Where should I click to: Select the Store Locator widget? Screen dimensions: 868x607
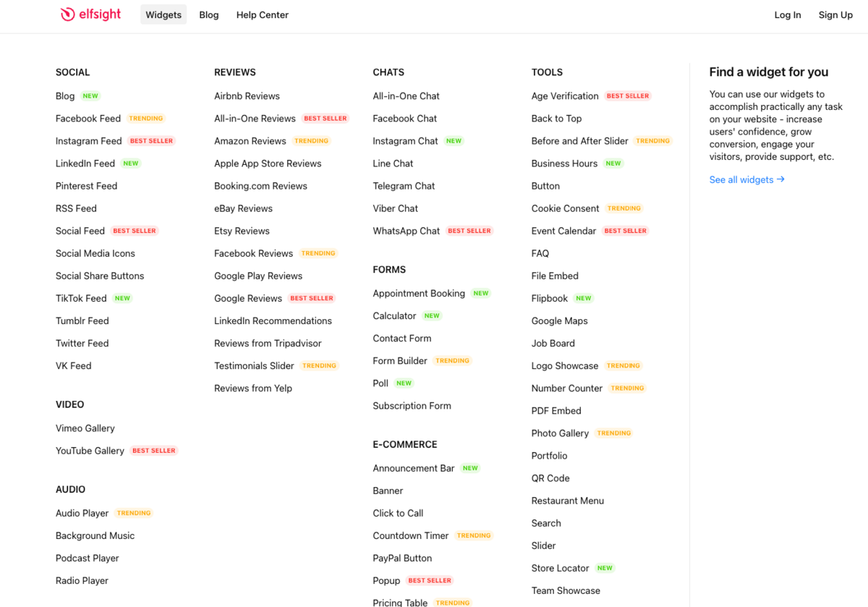(560, 568)
